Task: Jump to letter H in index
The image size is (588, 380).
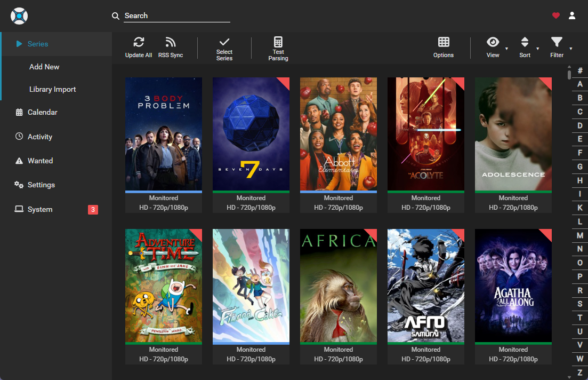Action: (580, 180)
